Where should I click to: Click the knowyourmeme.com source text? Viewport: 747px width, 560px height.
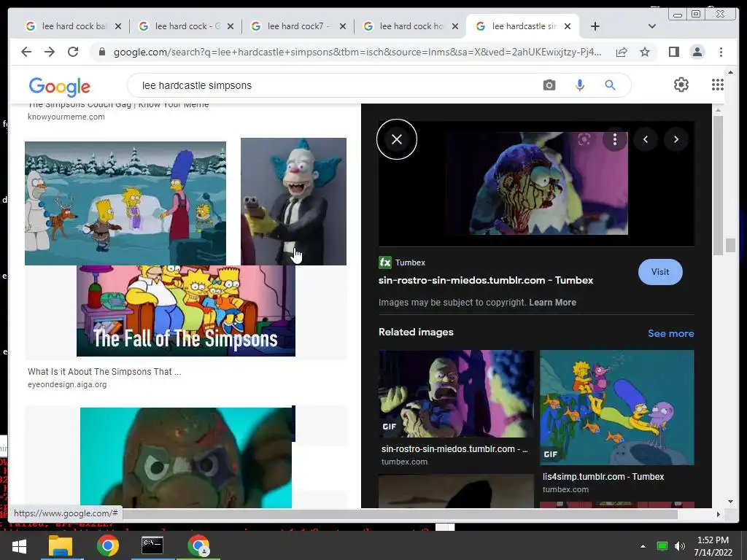[66, 117]
